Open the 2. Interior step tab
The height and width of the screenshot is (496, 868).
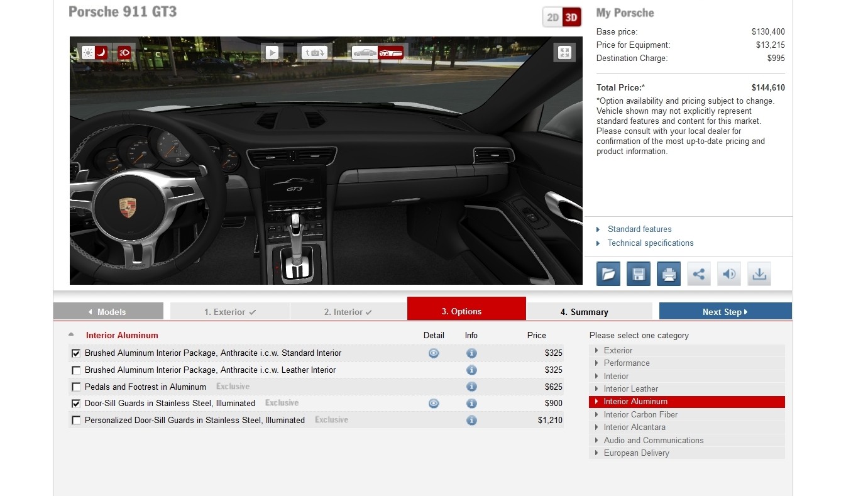pos(348,312)
